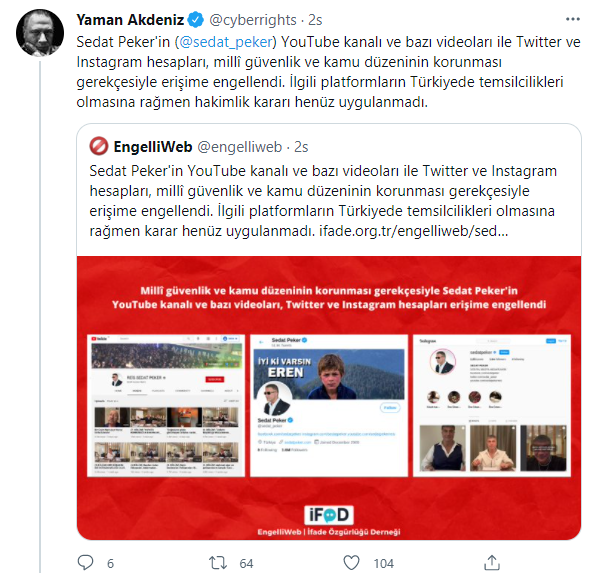Open the quoted tweet's 2s timestamp
The image size is (595, 573).
301,147
